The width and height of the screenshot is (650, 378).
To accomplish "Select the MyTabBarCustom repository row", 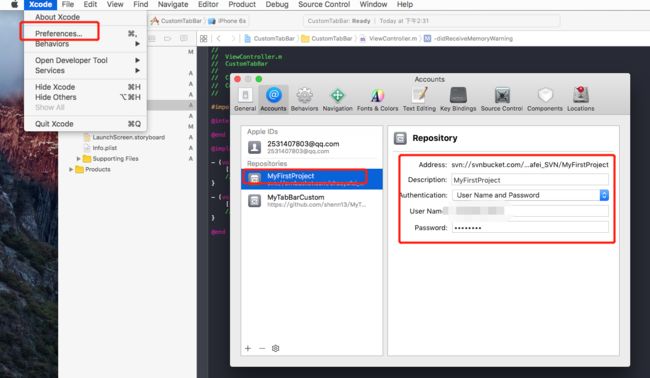I will 312,201.
